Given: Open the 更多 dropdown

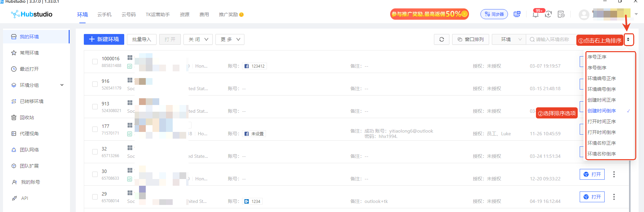Looking at the screenshot, I should [x=230, y=39].
